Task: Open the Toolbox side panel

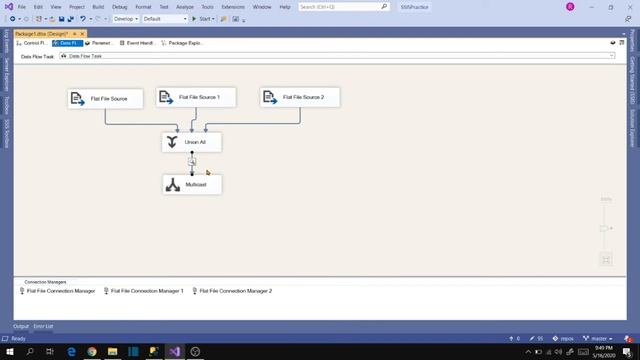Action: (7, 105)
